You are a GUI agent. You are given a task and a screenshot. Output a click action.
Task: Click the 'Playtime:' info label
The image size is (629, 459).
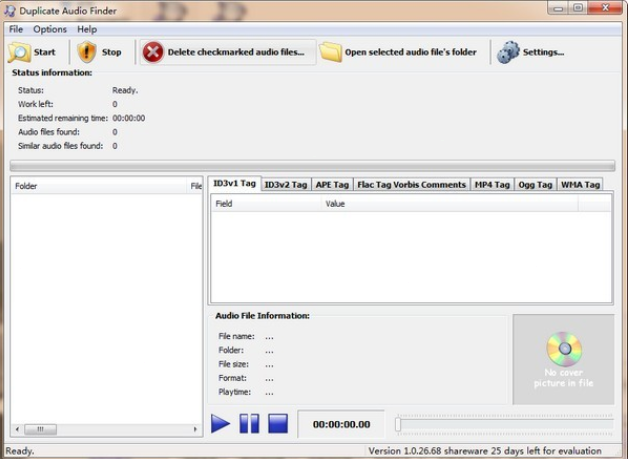pyautogui.click(x=235, y=392)
